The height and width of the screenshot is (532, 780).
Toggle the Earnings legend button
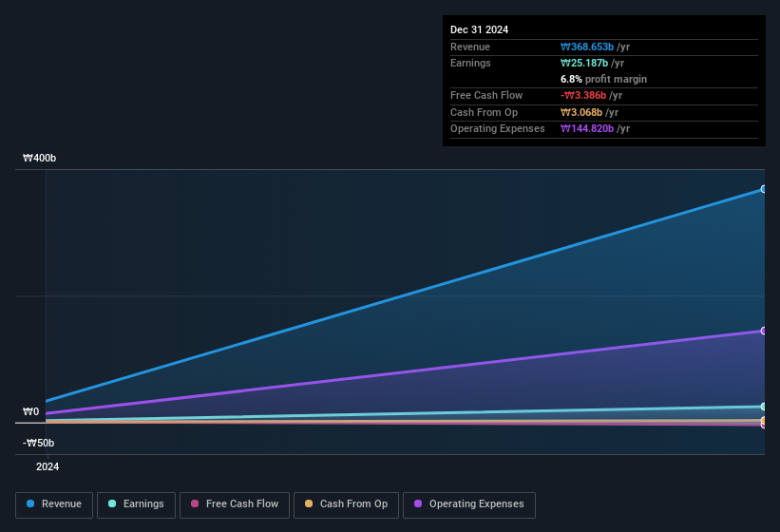(136, 504)
